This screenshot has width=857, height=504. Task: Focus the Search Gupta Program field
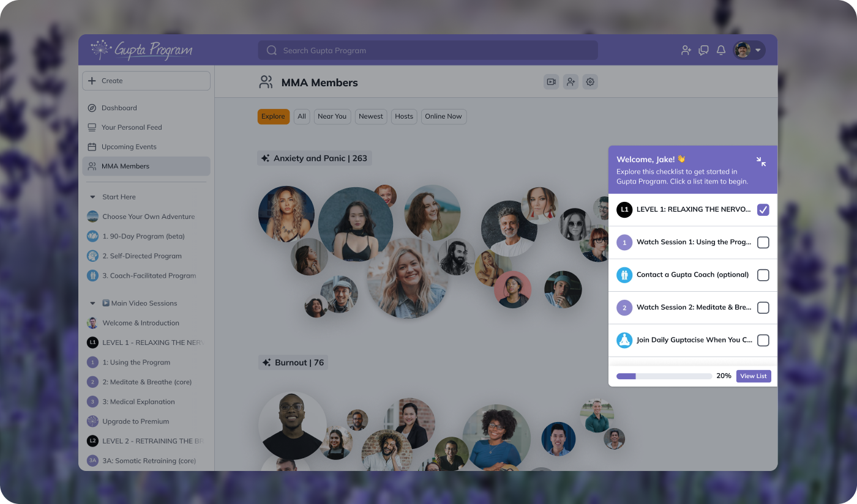click(x=428, y=50)
